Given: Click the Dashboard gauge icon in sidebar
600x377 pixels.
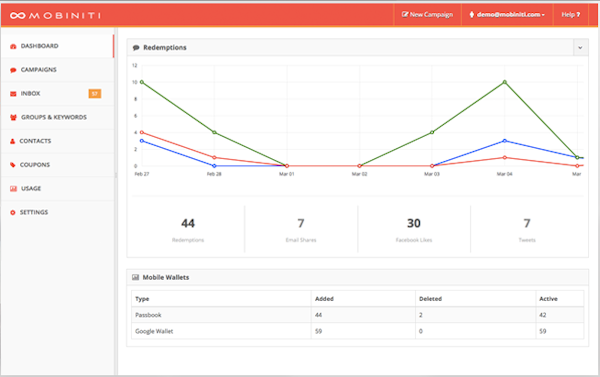Looking at the screenshot, I should click(x=13, y=46).
